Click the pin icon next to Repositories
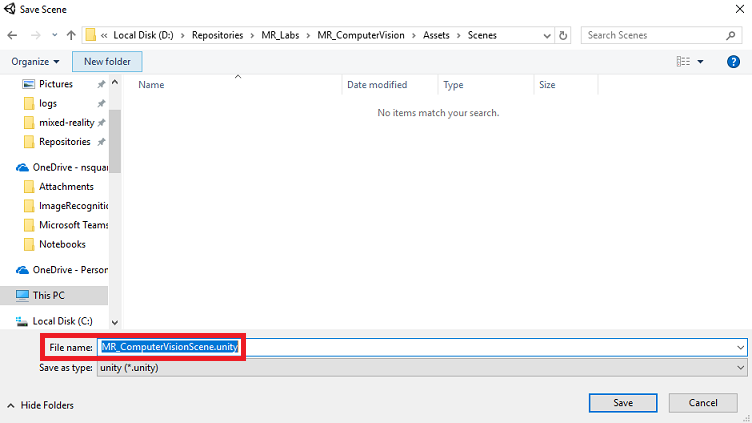The image size is (752, 423). click(101, 142)
